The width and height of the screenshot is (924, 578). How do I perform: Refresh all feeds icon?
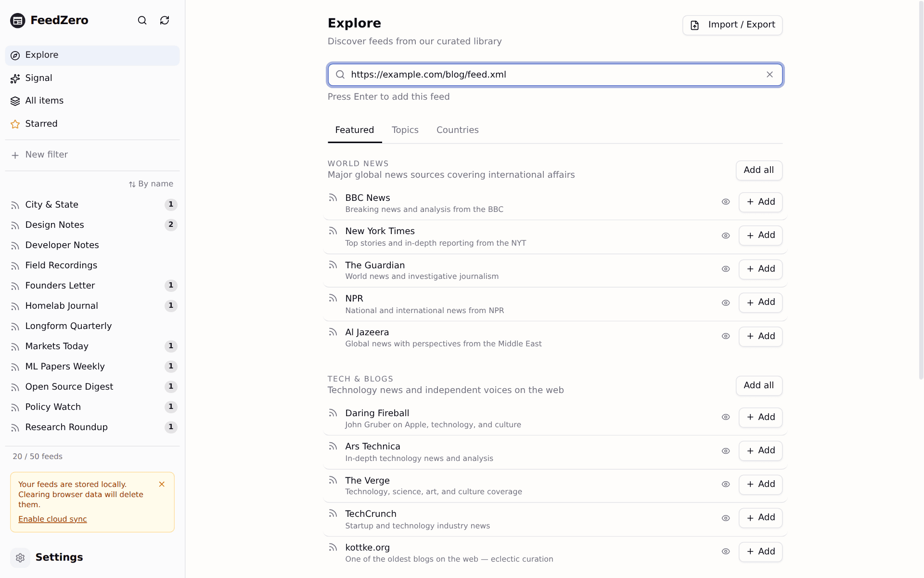click(x=165, y=20)
